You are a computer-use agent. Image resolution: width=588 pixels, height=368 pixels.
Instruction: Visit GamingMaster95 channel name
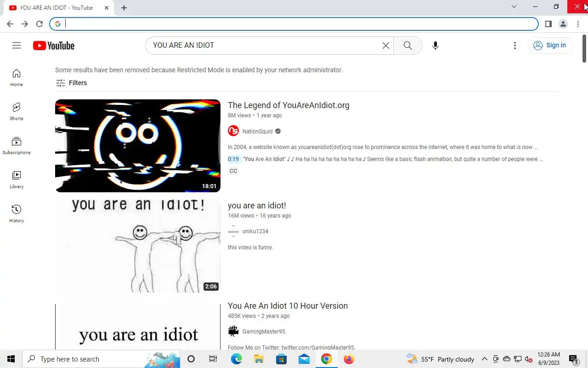point(264,332)
